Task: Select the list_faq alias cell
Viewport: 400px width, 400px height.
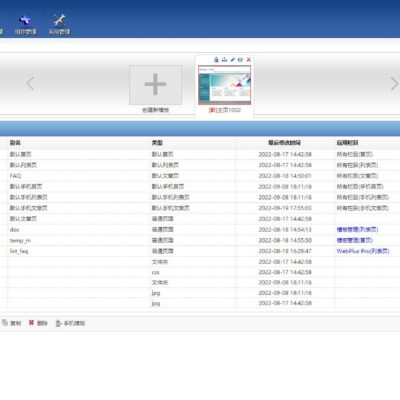Action: click(x=19, y=251)
